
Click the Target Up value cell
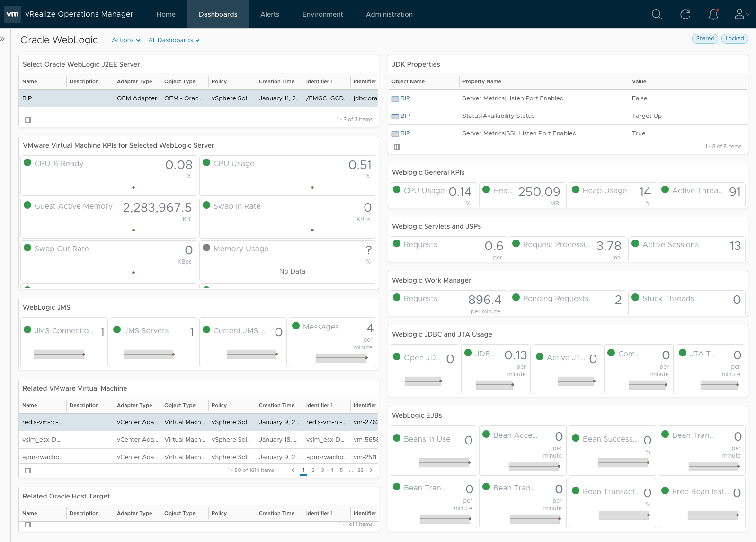coord(647,116)
